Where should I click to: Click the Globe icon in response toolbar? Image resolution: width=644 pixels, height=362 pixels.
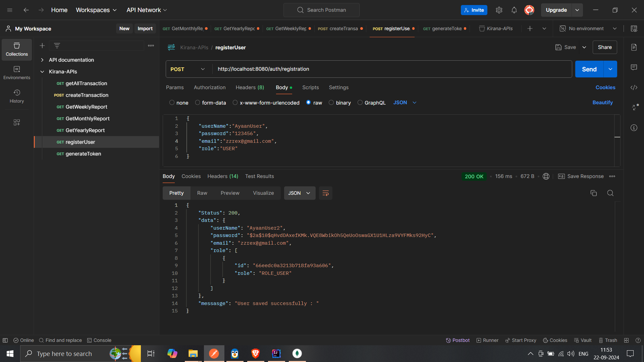[x=546, y=176]
